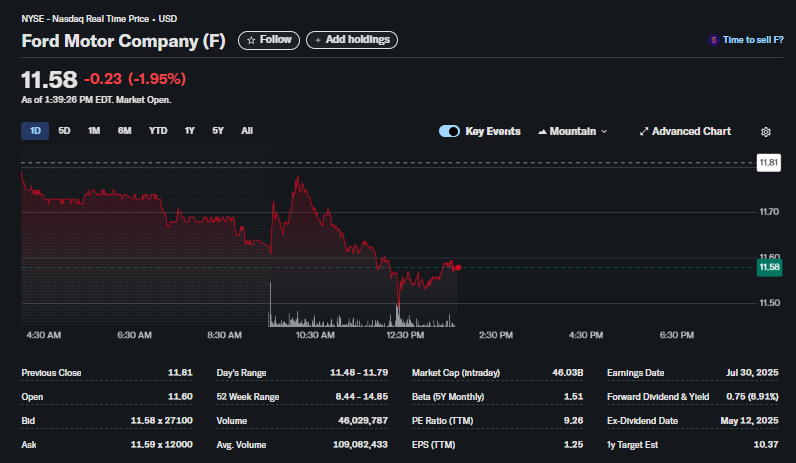Click the Previous Close value 11.81

click(x=180, y=373)
